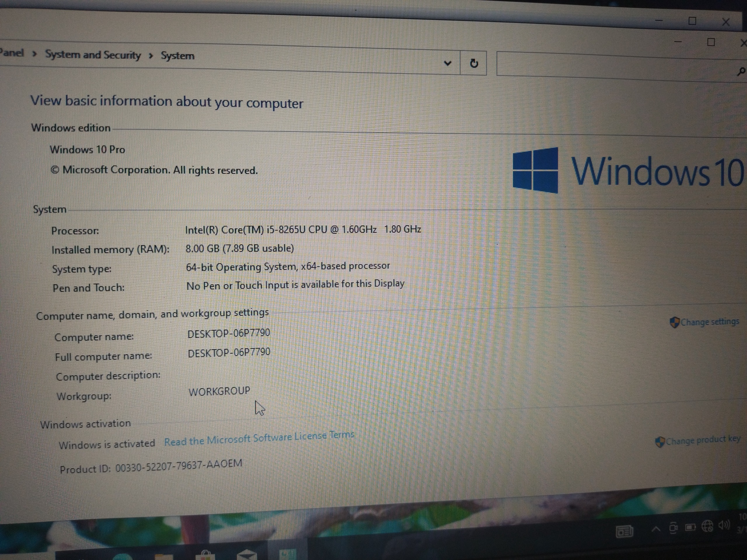Image resolution: width=747 pixels, height=560 pixels.
Task: Click the 'Computer description:' label
Action: [108, 376]
